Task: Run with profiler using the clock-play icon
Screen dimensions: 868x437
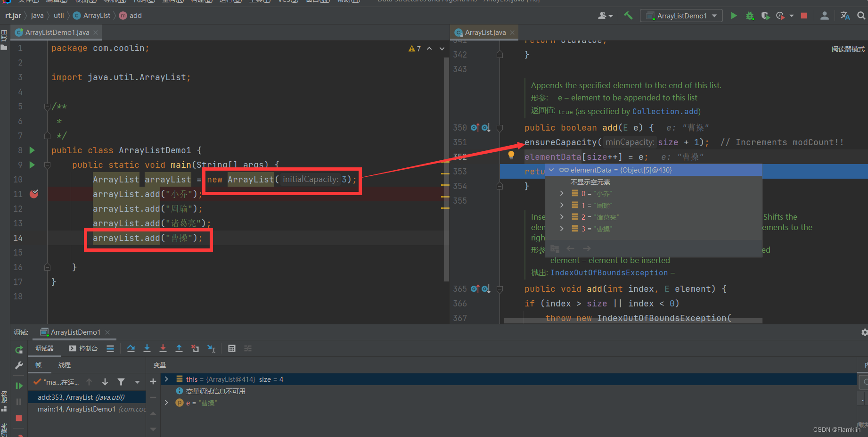Action: [x=780, y=16]
